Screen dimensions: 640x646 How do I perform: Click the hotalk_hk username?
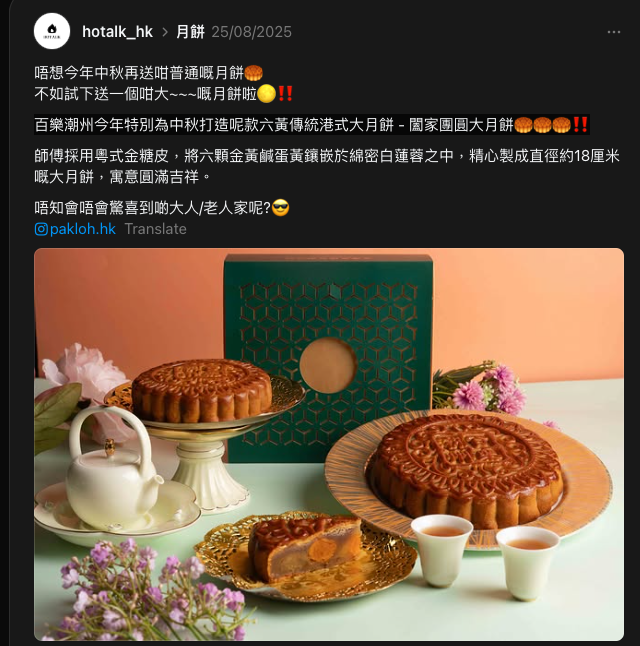click(117, 32)
